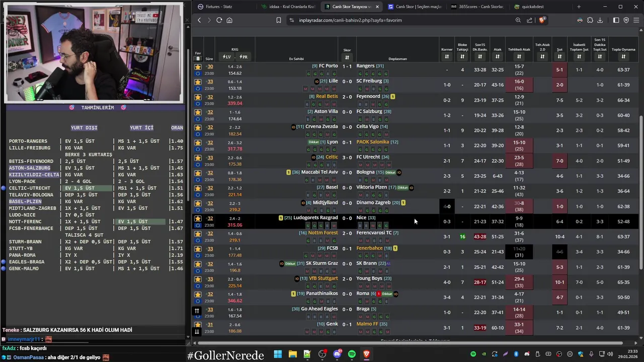Jump to bottom with the down-arrows button
The height and width of the screenshot is (362, 644).
(x=197, y=331)
